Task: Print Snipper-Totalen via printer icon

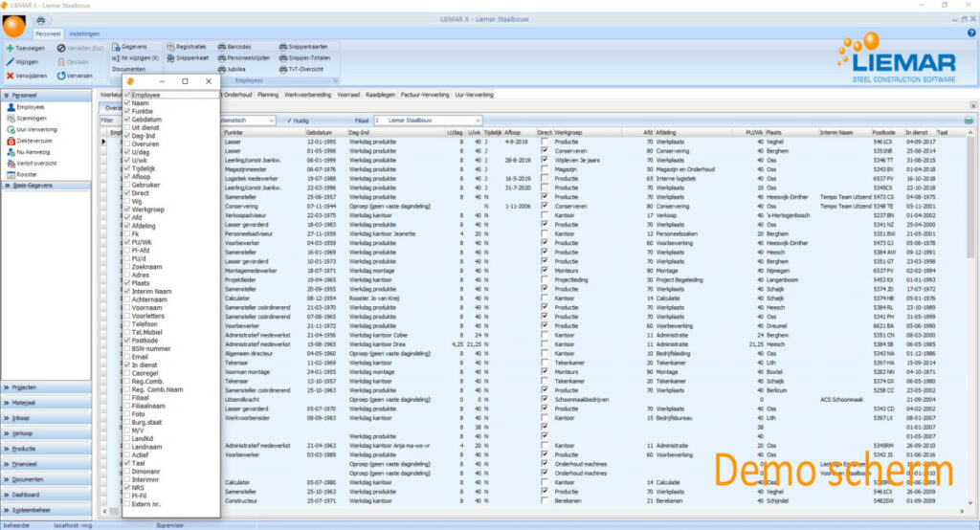Action: click(283, 58)
